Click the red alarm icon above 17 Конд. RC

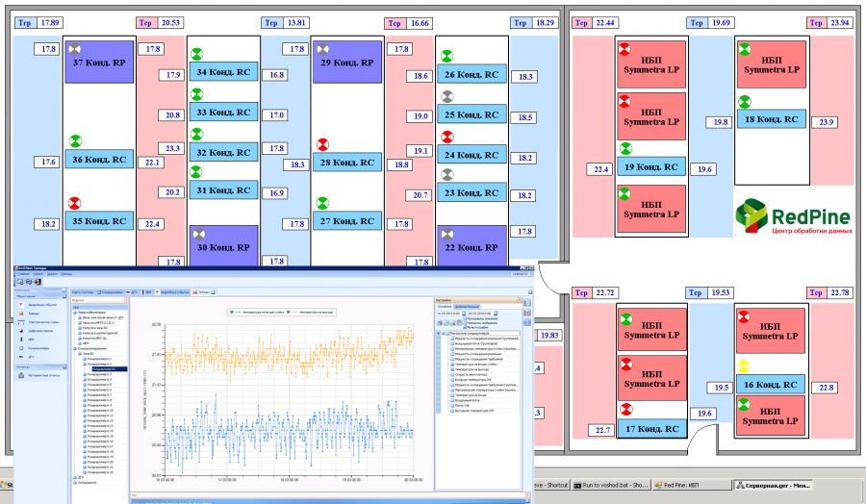625,409
